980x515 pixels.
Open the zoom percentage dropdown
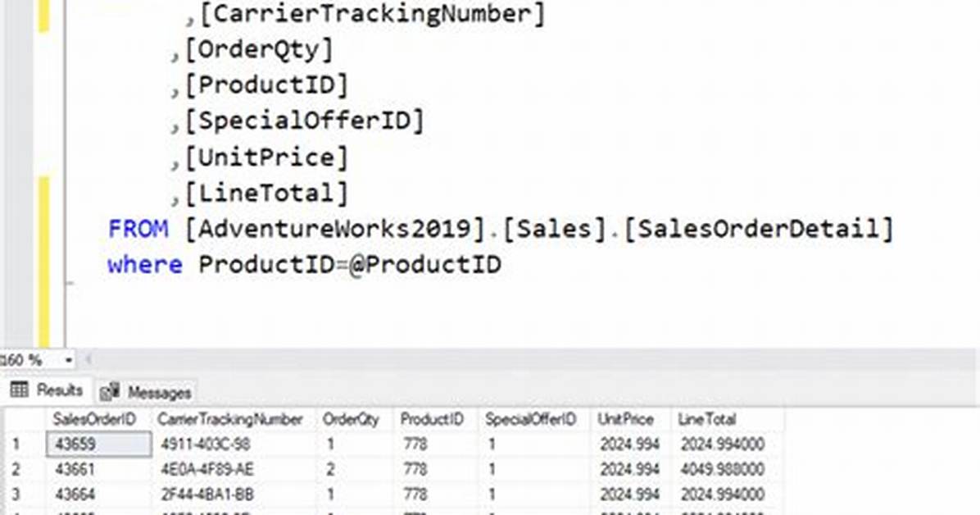pyautogui.click(x=68, y=360)
